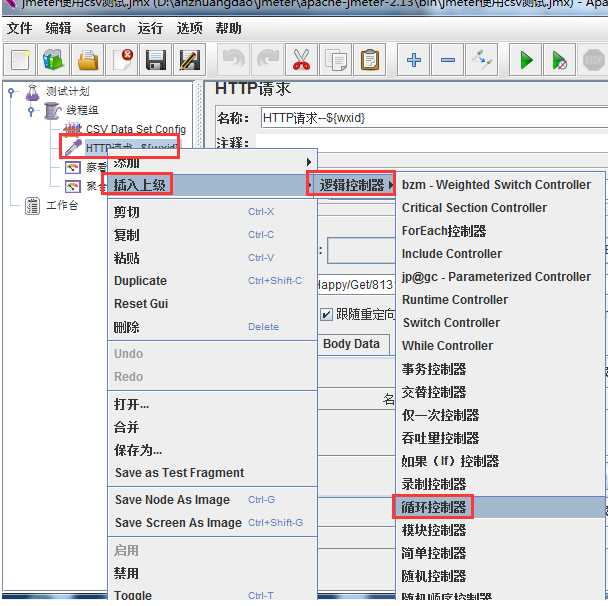Open the 帮助 menu
The image size is (616, 606).
(228, 28)
